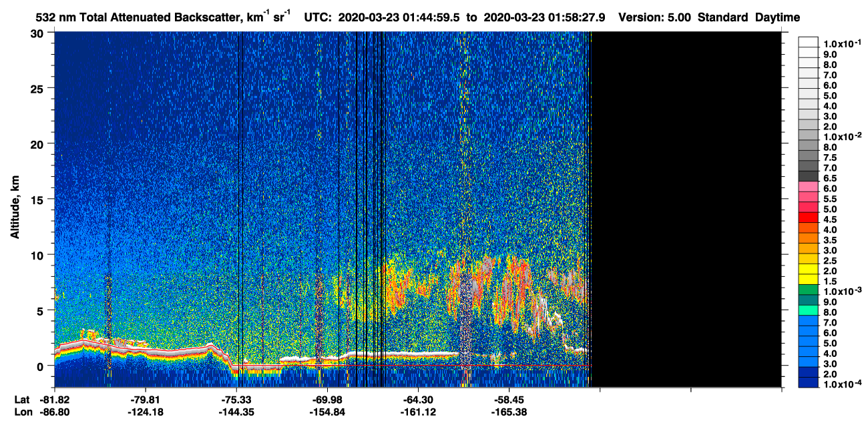
Task: Click the longitude value '-165.38'
Action: (509, 412)
